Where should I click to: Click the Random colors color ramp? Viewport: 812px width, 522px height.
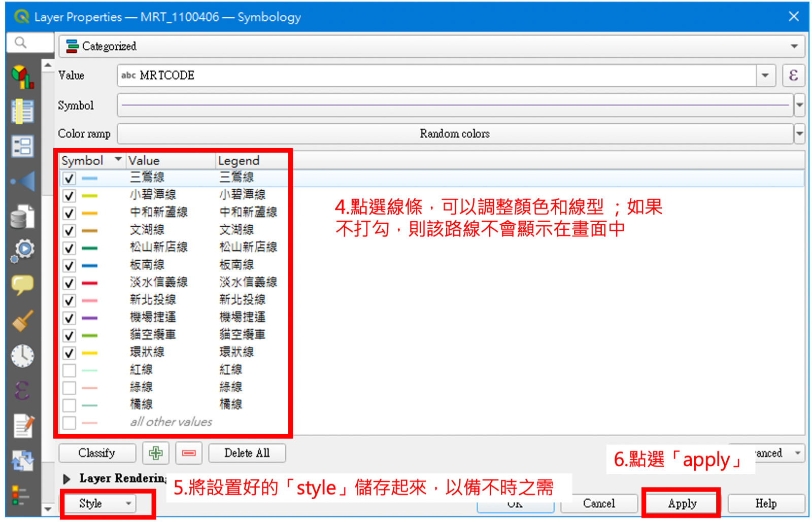[455, 134]
